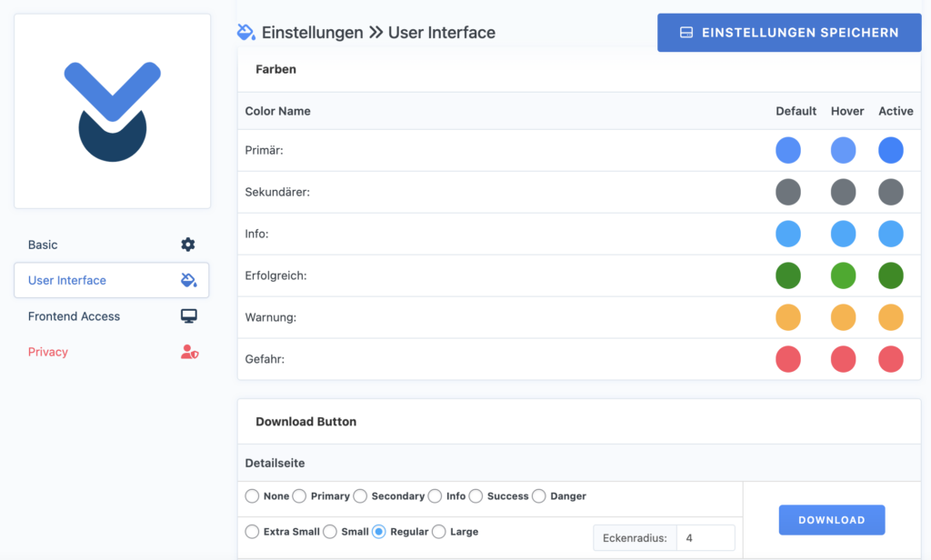The height and width of the screenshot is (560, 931).
Task: Click the Download preview button
Action: point(832,520)
